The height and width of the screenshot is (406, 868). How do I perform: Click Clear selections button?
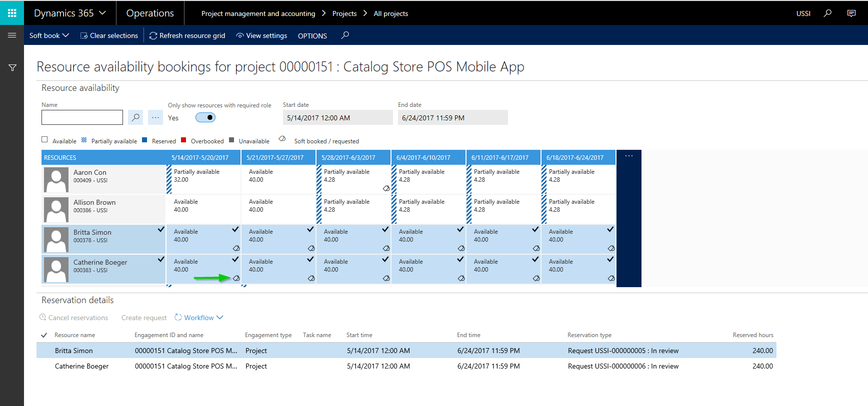tap(109, 35)
